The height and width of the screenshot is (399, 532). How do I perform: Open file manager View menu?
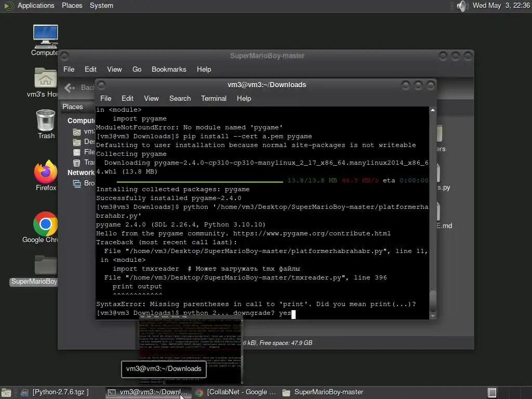tap(114, 69)
